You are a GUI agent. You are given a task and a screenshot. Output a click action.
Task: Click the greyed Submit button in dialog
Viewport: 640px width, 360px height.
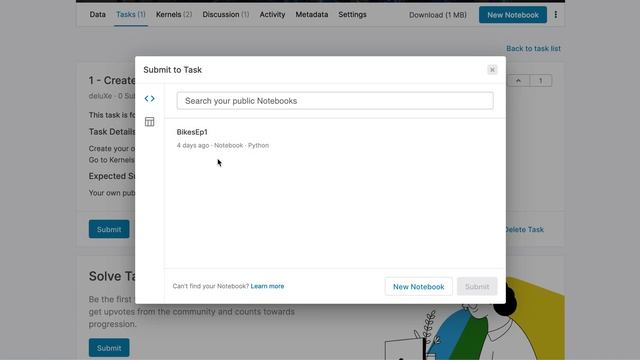[x=477, y=287]
